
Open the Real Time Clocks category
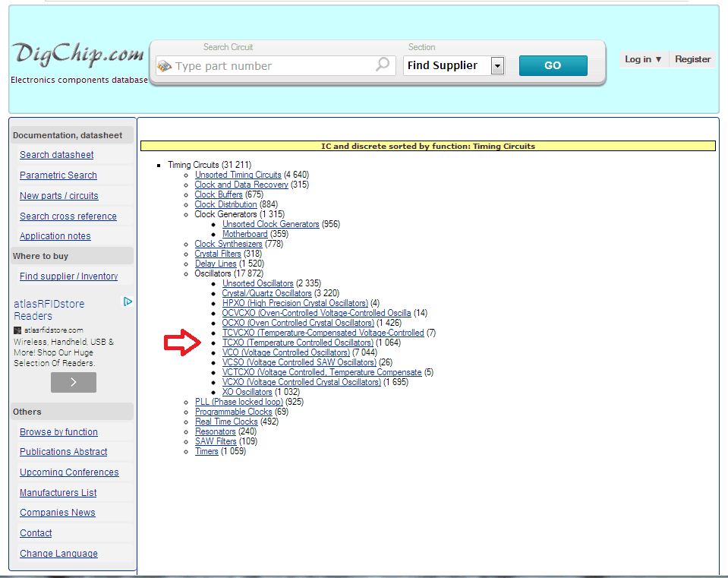click(x=226, y=422)
